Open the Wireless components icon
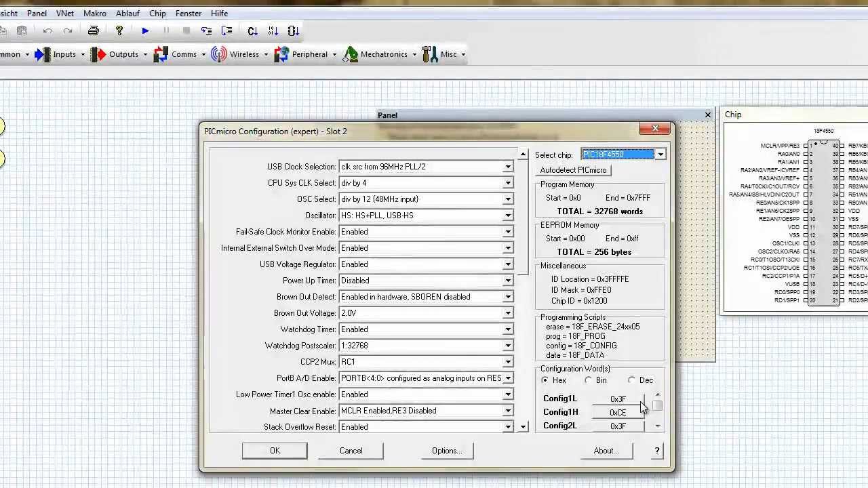The width and height of the screenshot is (868, 488). pyautogui.click(x=218, y=54)
